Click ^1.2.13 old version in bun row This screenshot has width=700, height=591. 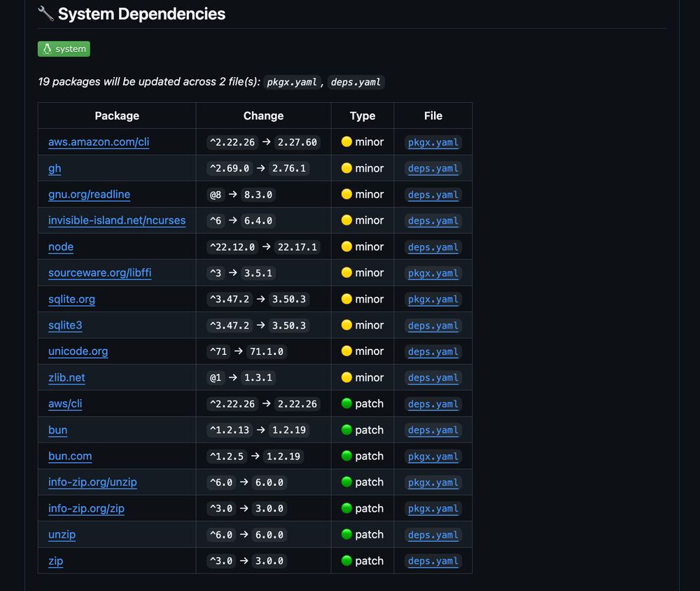[x=230, y=430]
